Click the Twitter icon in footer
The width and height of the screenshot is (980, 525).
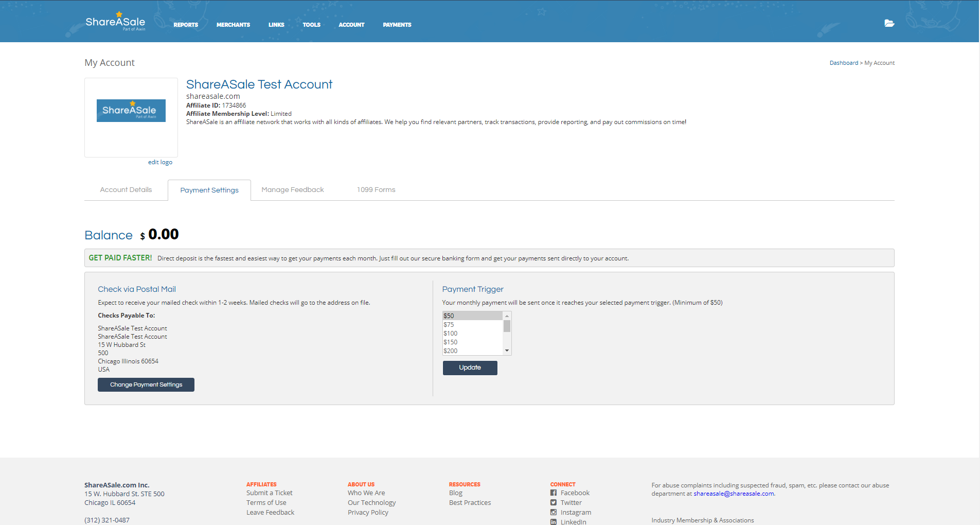click(x=554, y=502)
